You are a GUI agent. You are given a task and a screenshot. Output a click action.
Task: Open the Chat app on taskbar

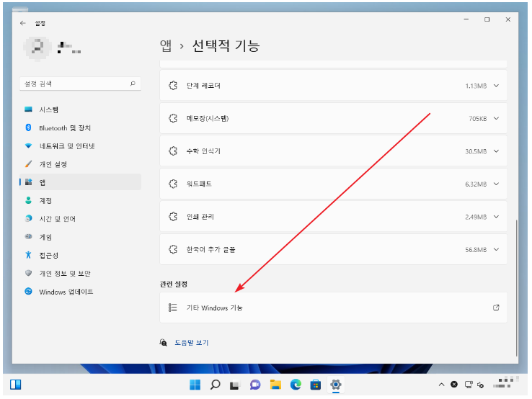coord(255,385)
